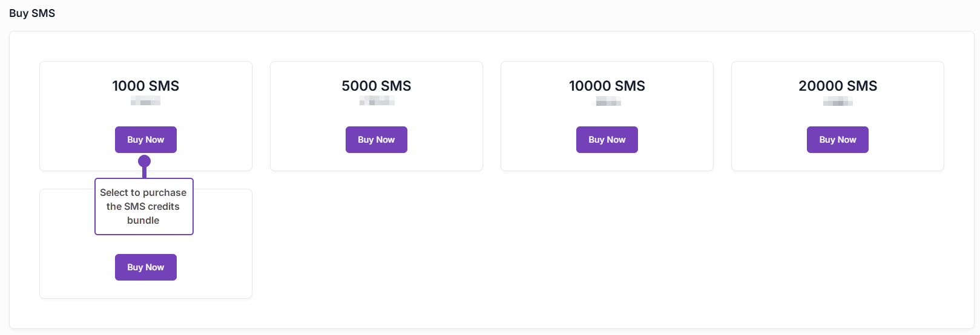Viewport: 980px width, 335px height.
Task: Select the '20000 SMS' heading text
Action: pos(837,86)
